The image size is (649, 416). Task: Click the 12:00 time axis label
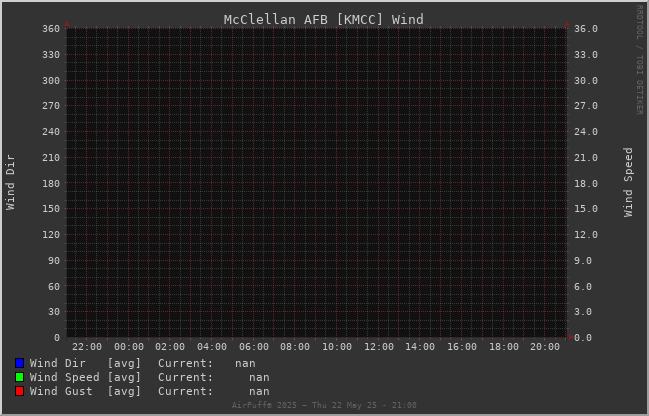pyautogui.click(x=379, y=347)
